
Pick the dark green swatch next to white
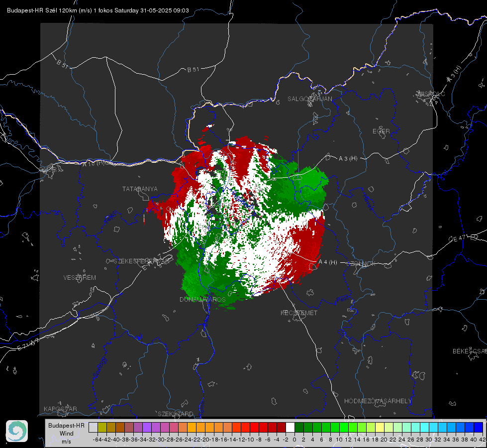pyautogui.click(x=299, y=428)
